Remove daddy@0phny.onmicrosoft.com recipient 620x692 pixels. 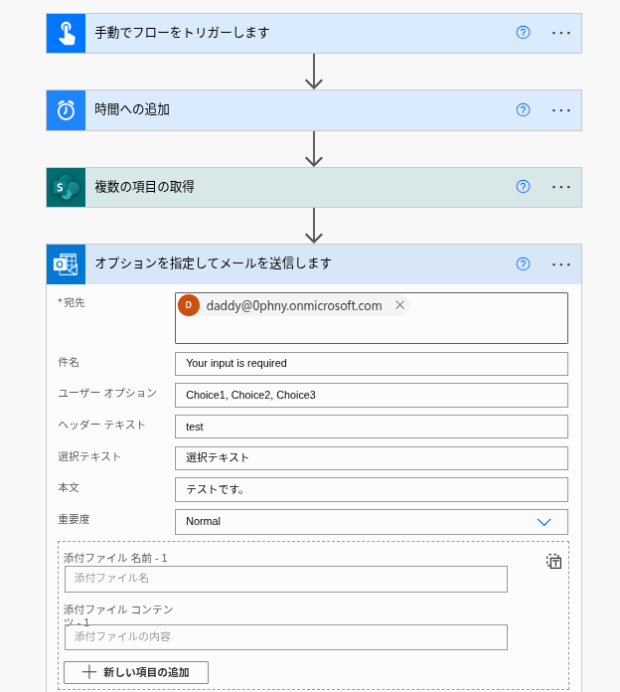pyautogui.click(x=400, y=305)
